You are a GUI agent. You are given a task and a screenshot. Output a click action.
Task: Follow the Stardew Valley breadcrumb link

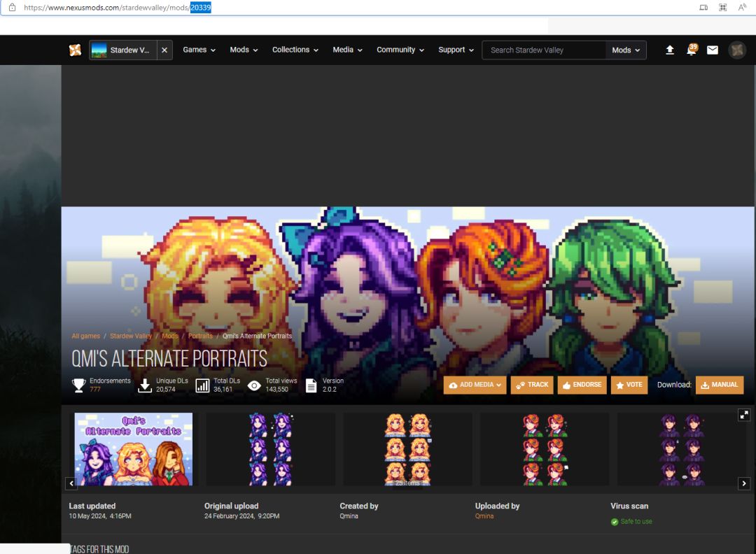coord(131,336)
